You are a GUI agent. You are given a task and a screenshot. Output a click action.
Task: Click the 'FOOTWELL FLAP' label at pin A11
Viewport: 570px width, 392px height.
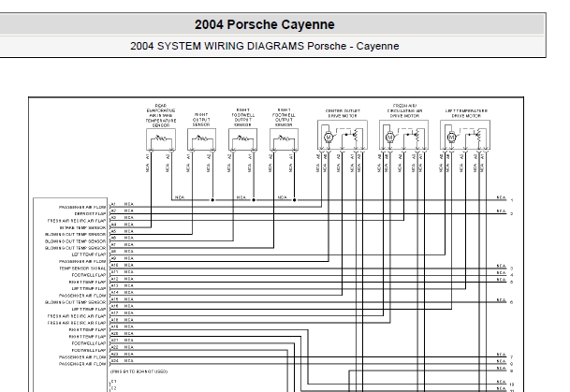coord(89,275)
